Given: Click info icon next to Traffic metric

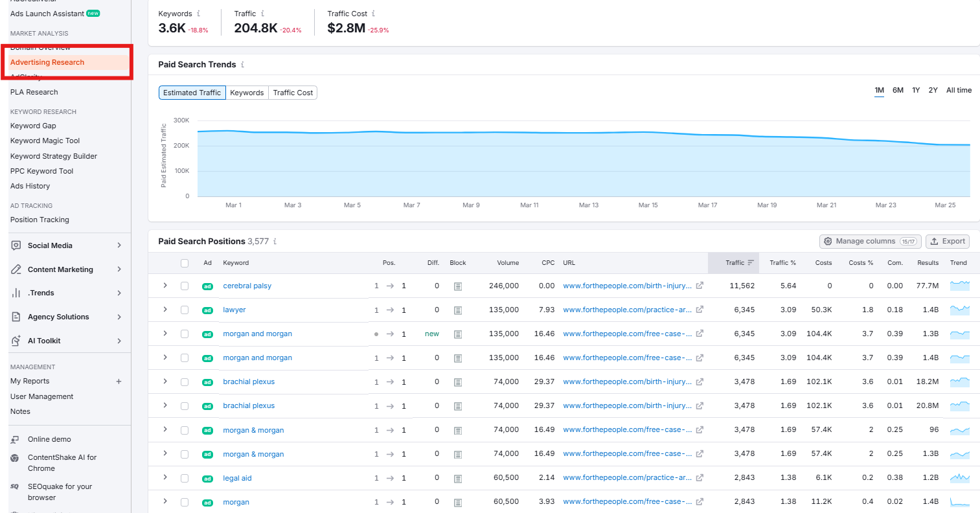Looking at the screenshot, I should pos(262,14).
